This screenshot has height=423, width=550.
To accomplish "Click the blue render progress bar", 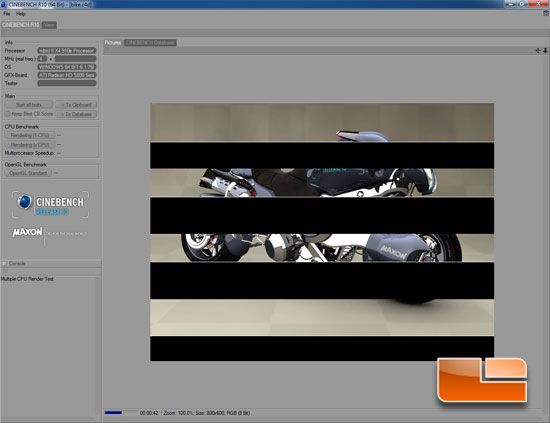I will [113, 412].
